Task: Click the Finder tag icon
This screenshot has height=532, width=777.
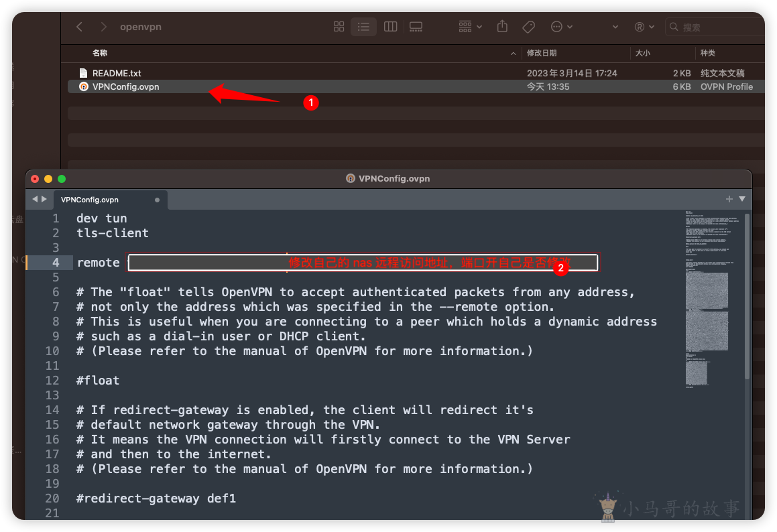Action: (x=529, y=27)
